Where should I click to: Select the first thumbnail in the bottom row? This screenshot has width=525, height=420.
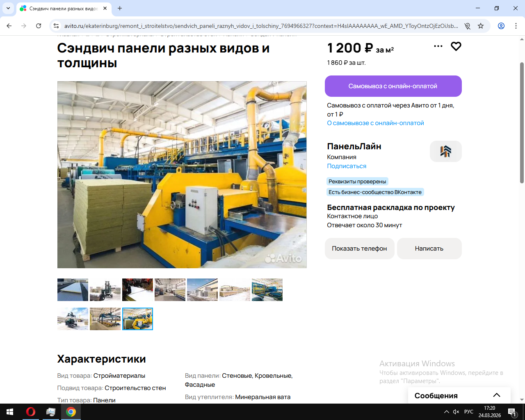73,319
